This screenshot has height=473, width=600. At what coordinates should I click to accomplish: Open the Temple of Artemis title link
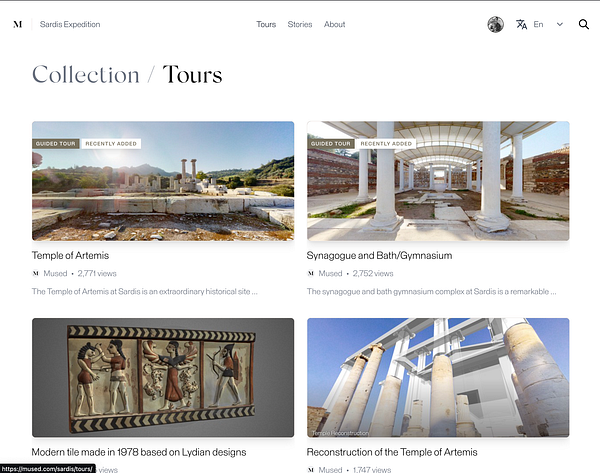point(70,255)
